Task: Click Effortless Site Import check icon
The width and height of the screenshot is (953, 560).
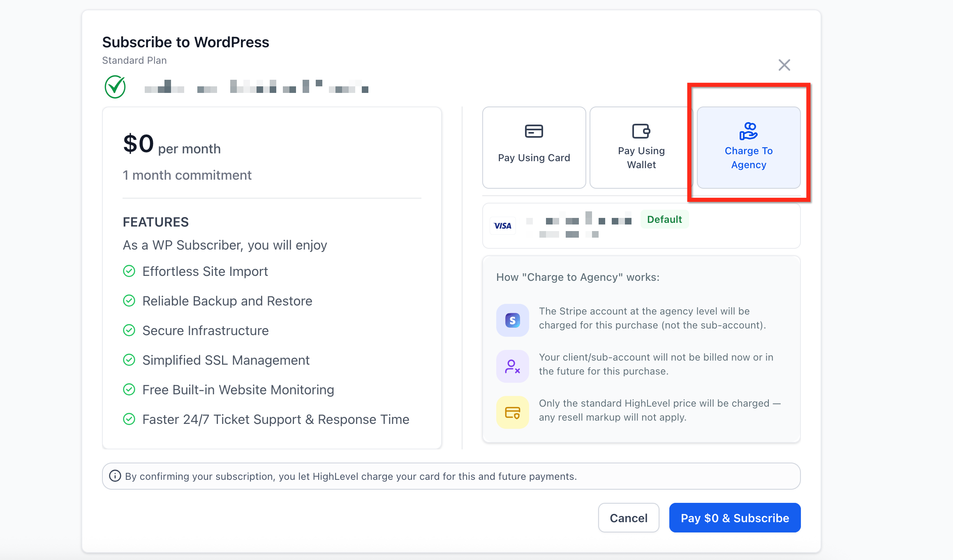Action: click(x=129, y=271)
